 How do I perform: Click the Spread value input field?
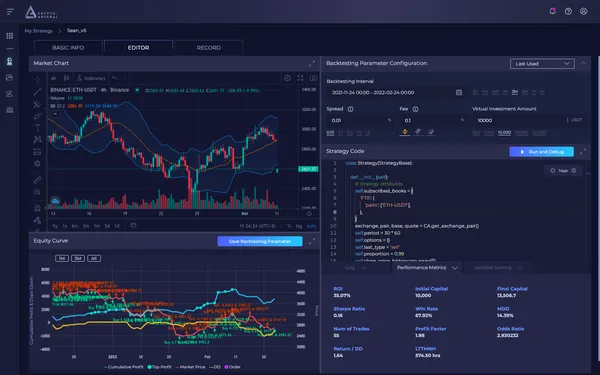(359, 121)
